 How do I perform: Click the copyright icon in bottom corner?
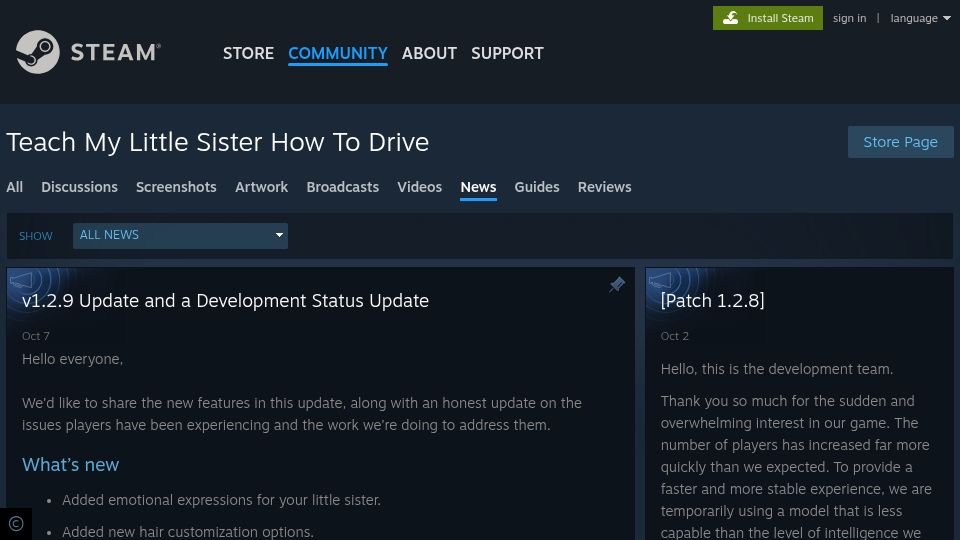coord(16,523)
